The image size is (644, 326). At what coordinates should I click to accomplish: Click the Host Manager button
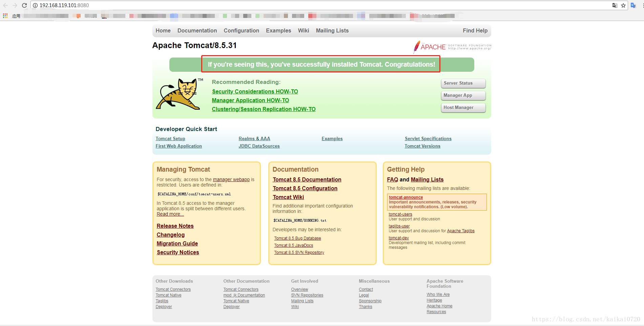(463, 108)
